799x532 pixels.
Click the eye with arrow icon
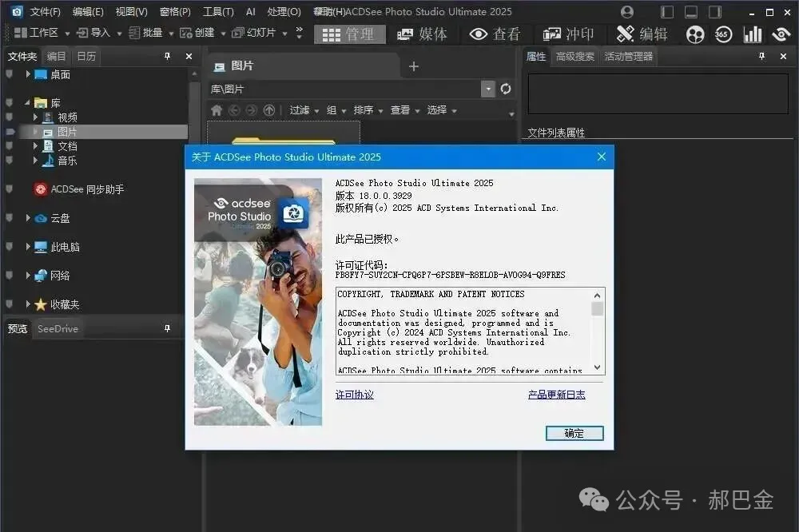(x=781, y=34)
